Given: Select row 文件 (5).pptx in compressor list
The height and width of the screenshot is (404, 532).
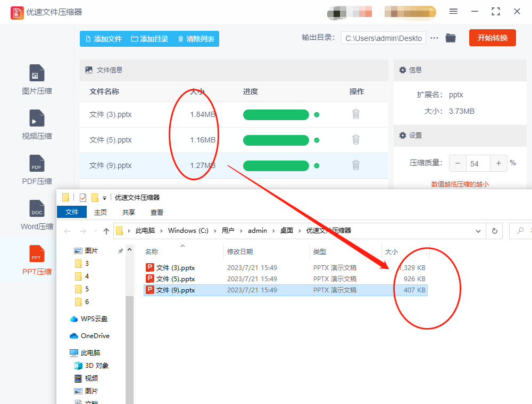Looking at the screenshot, I should pyautogui.click(x=234, y=140).
